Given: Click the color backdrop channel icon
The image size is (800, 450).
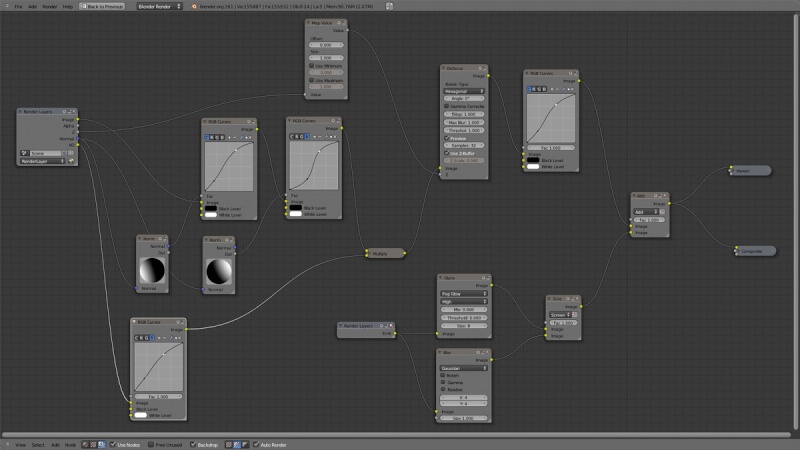Looking at the screenshot, I should (237, 445).
